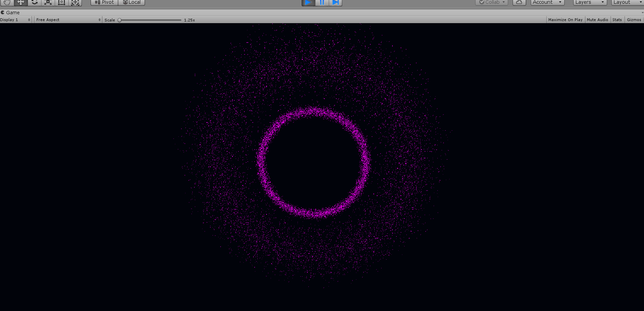Open the Layers dropdown
Image resolution: width=644 pixels, height=311 pixels.
[590, 2]
